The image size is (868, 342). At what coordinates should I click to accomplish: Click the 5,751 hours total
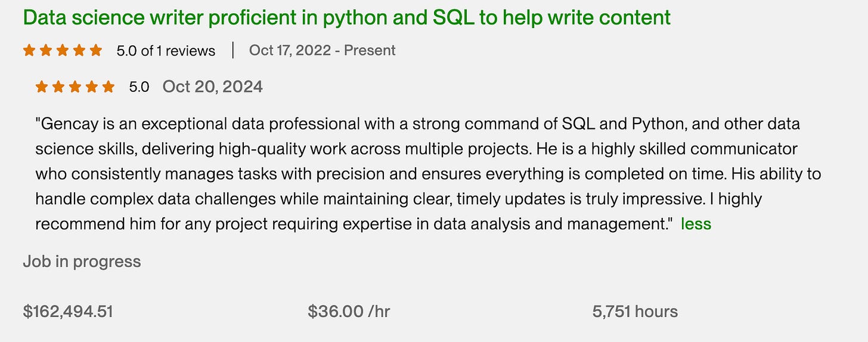[635, 311]
